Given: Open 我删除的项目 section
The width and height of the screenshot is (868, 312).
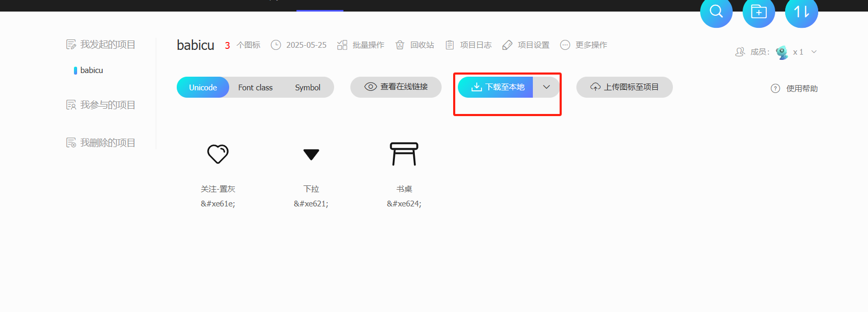Looking at the screenshot, I should 101,143.
